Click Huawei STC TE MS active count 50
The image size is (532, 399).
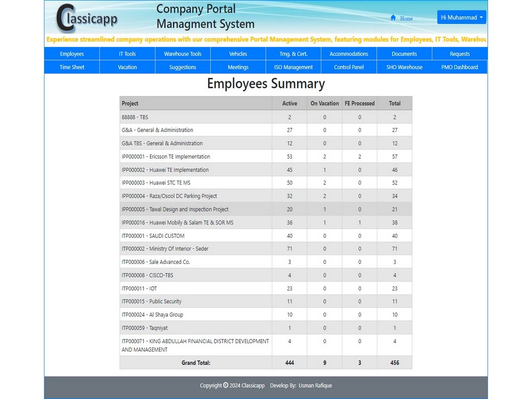click(289, 182)
